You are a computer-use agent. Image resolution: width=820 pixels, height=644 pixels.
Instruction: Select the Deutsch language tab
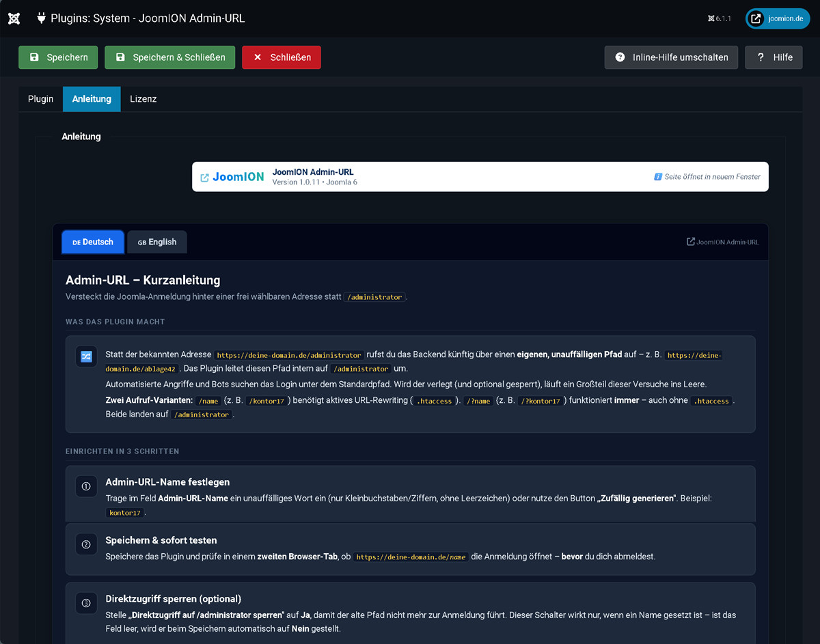tap(93, 242)
